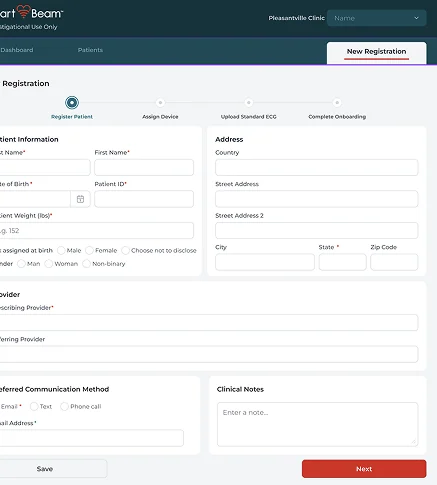The width and height of the screenshot is (437, 485).
Task: Open the Referring Provider field
Action: [x=208, y=354]
